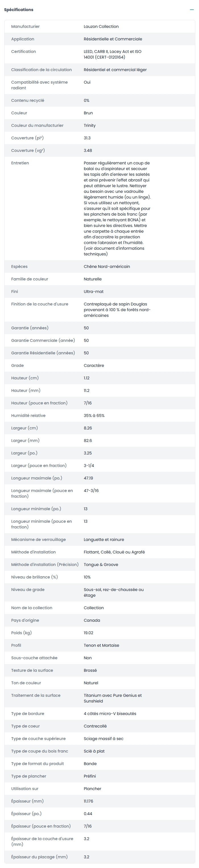Select the Lauzon Collection manufacturer value

click(101, 27)
